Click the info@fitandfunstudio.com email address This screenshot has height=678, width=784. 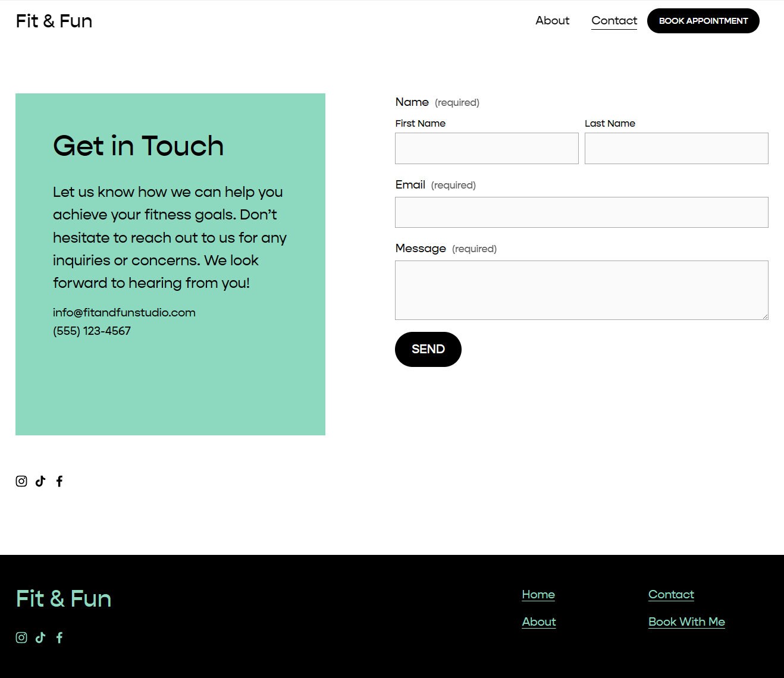pos(124,313)
